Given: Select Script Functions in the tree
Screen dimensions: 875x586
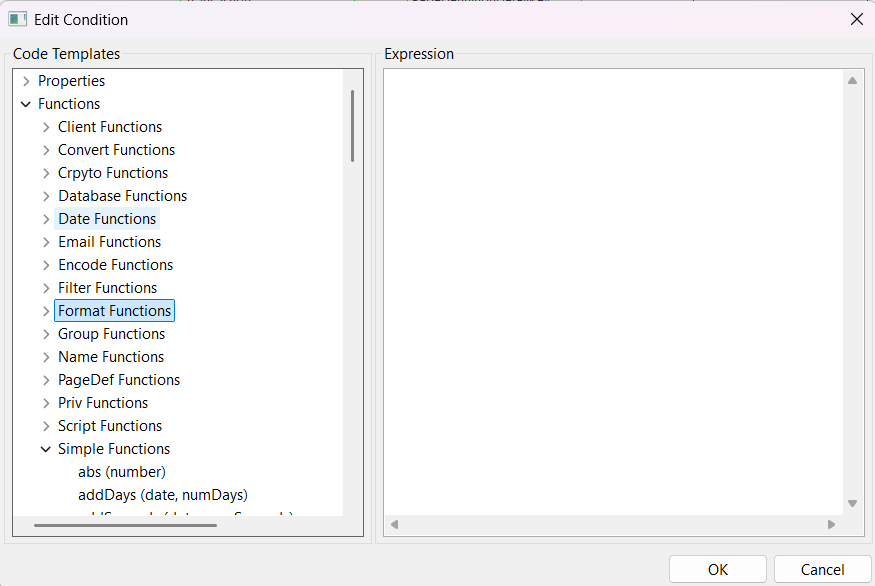Looking at the screenshot, I should [x=110, y=426].
